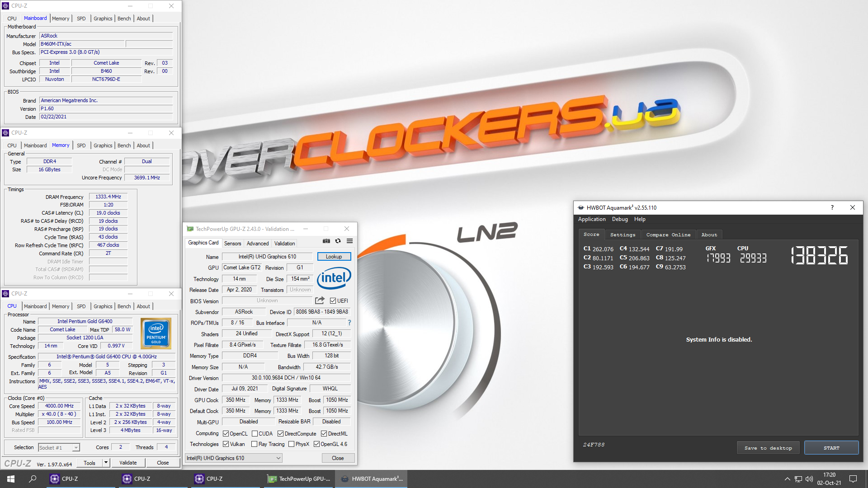The width and height of the screenshot is (868, 488).
Task: Open the Help menu in Aquamark
Action: [640, 219]
